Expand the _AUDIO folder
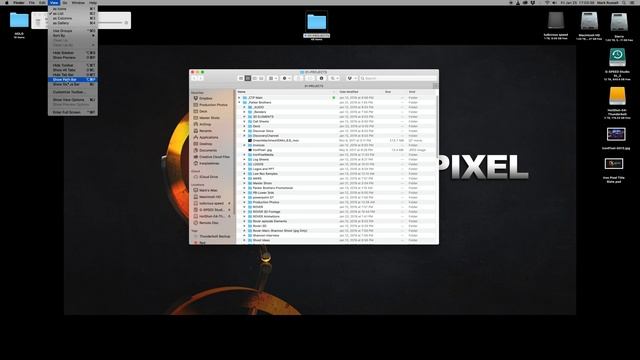Screen dimensions: 640x360 [244, 107]
